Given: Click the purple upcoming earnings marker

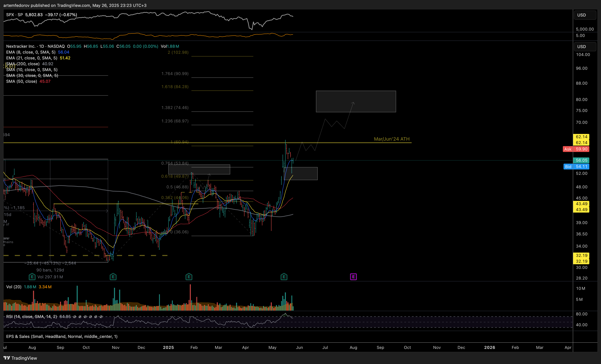Looking at the screenshot, I should click(353, 277).
